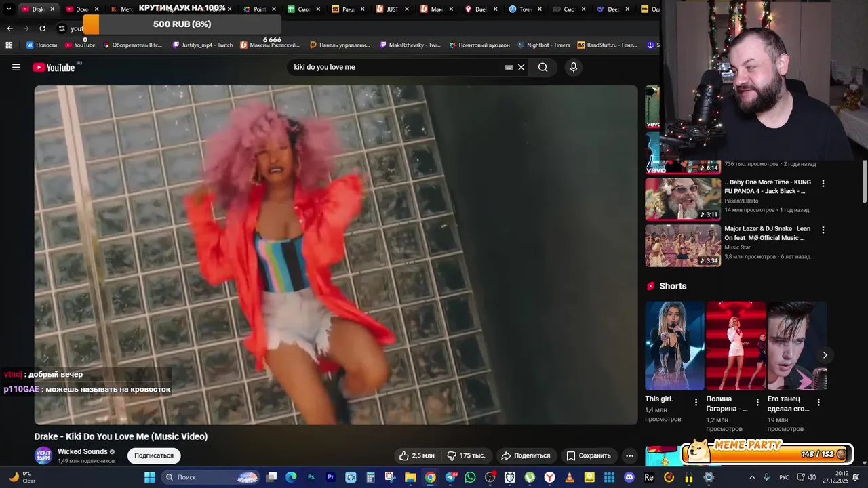Open the 'Его танец' Short
The width and height of the screenshot is (868, 488).
pyautogui.click(x=797, y=346)
